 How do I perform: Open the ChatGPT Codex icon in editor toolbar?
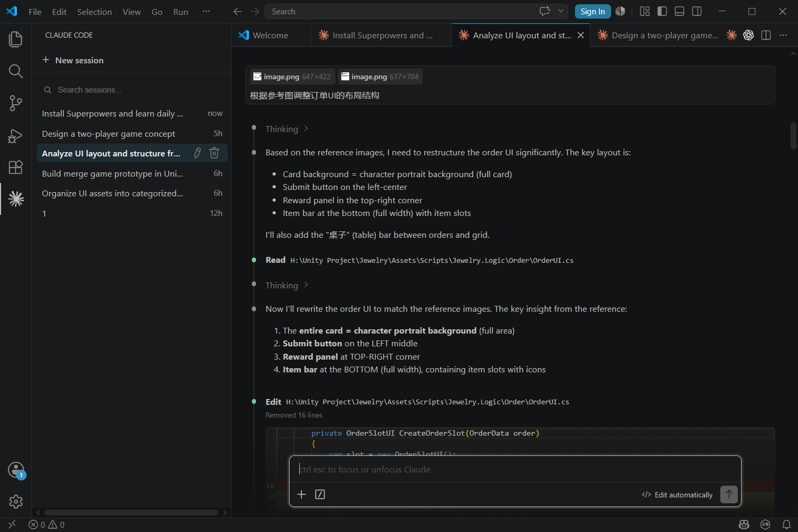[x=748, y=35]
